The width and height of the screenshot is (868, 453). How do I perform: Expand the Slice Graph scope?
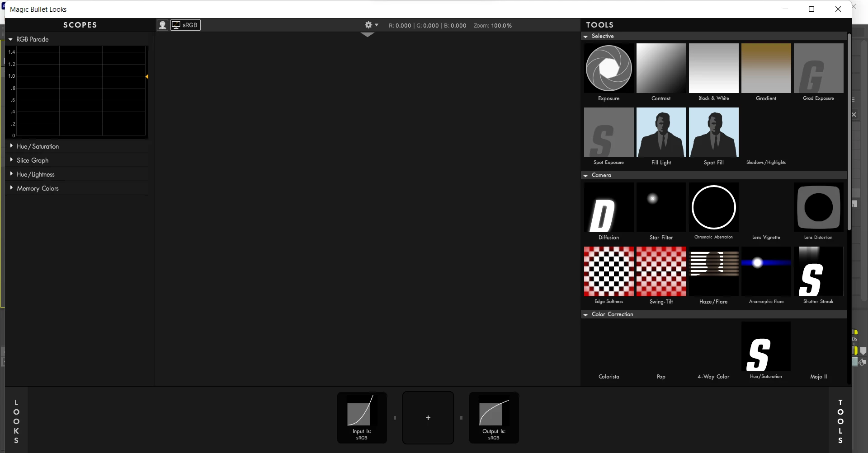(x=11, y=160)
